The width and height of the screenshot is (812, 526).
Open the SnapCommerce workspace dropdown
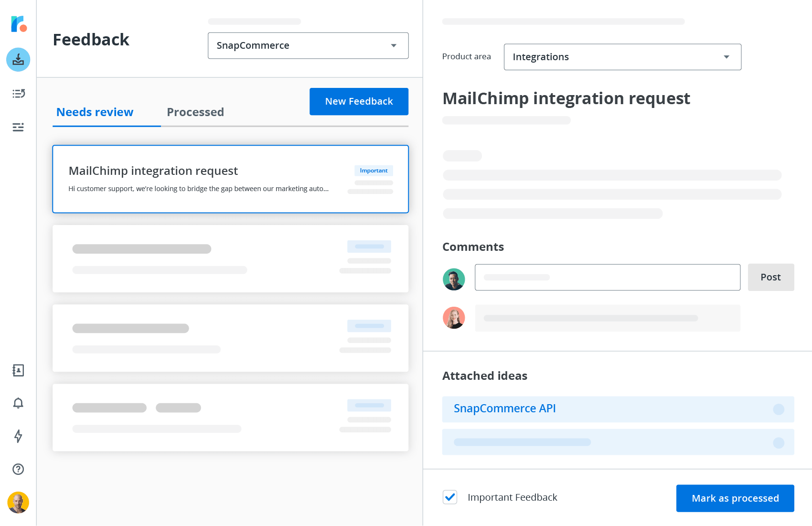(308, 45)
